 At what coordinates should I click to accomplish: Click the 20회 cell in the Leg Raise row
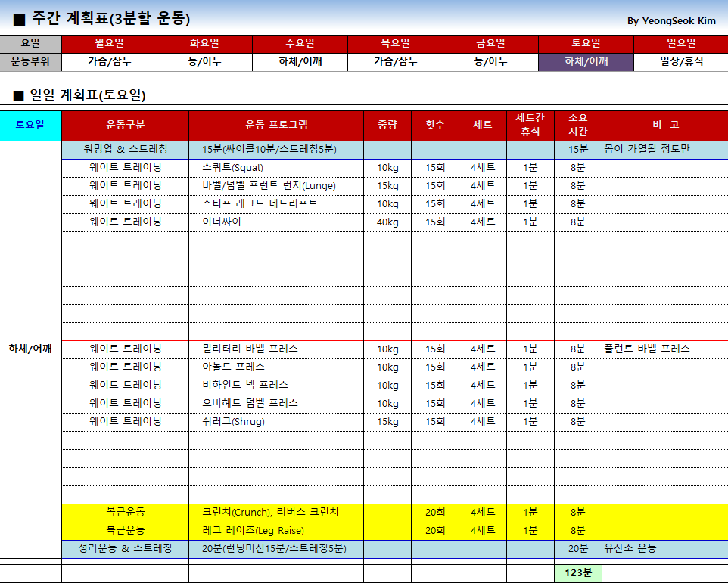click(435, 531)
